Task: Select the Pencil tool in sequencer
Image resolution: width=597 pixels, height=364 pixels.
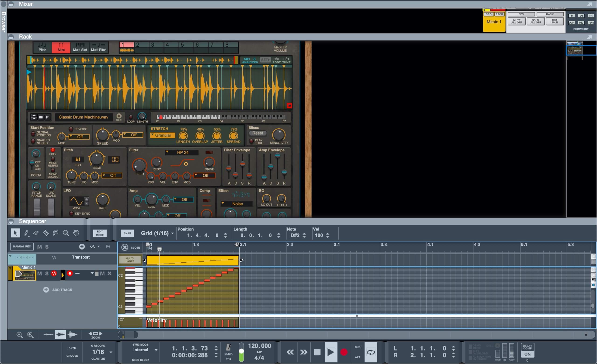Action: [26, 233]
